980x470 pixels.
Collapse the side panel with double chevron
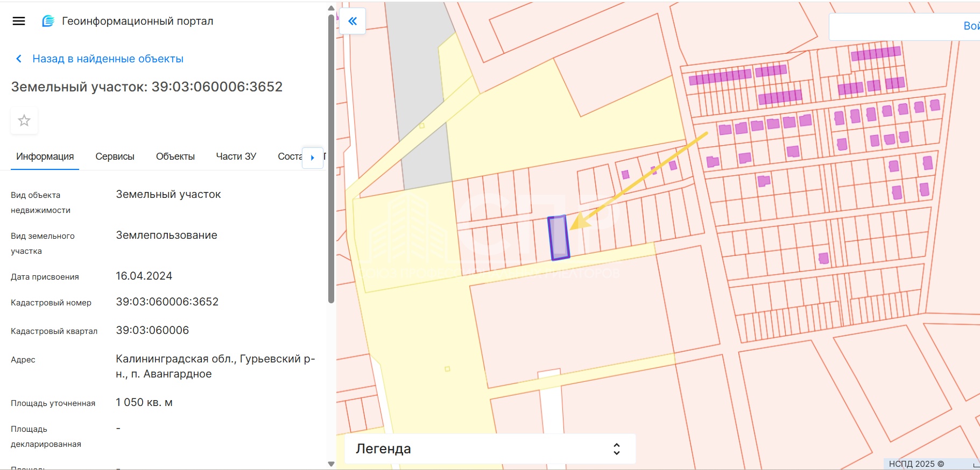tap(352, 22)
